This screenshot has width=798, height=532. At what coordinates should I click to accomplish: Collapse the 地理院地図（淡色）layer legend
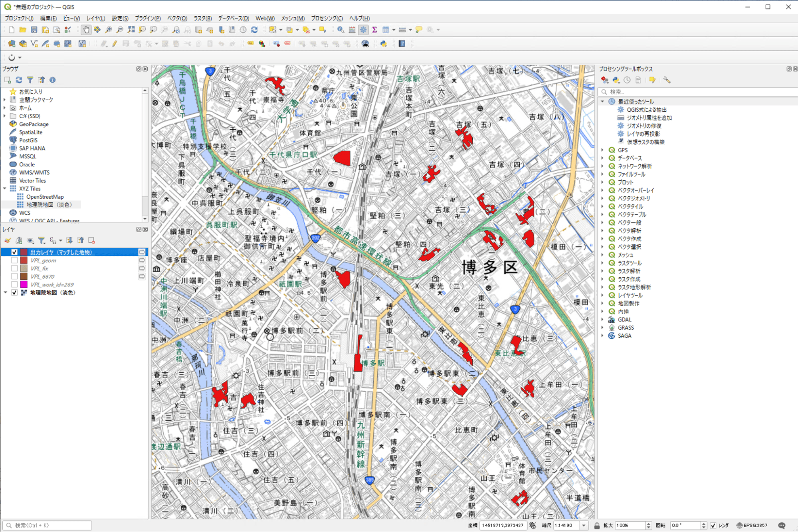click(x=5, y=293)
